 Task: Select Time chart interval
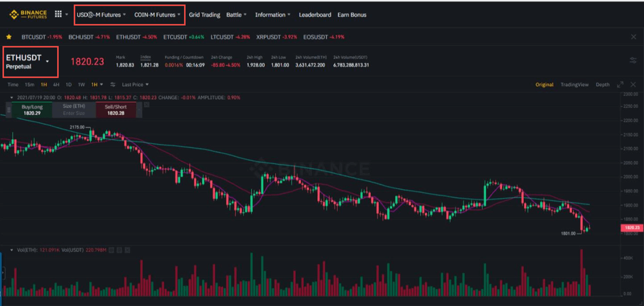pyautogui.click(x=13, y=85)
